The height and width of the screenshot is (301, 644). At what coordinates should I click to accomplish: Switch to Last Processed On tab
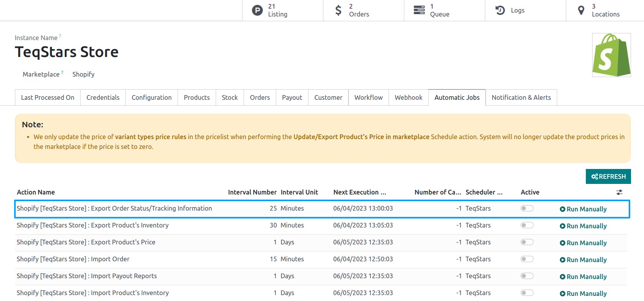coord(48,97)
